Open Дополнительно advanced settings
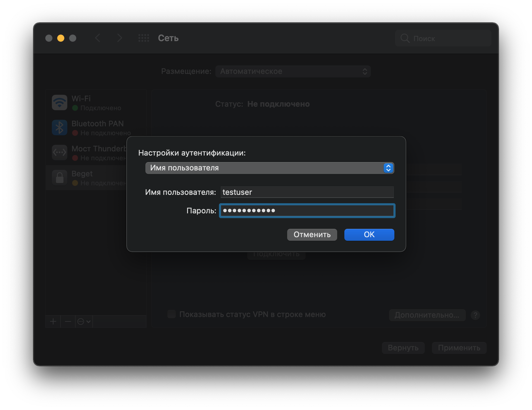Image resolution: width=532 pixels, height=410 pixels. click(427, 315)
